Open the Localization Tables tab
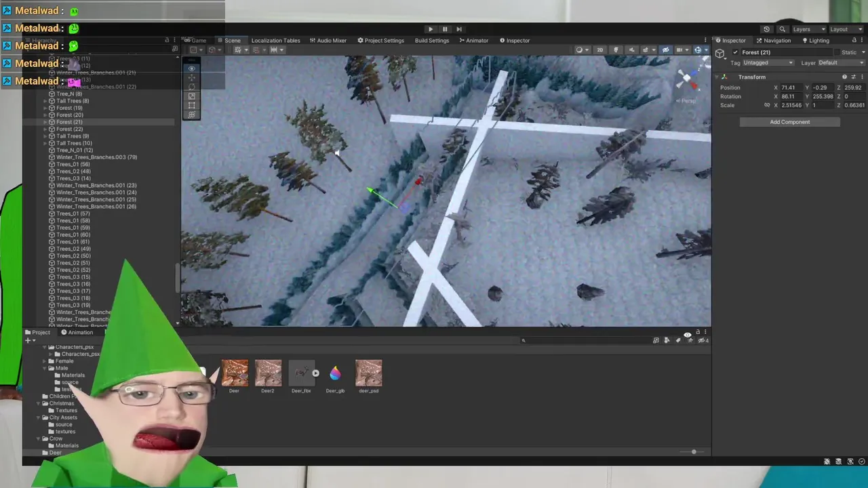The image size is (868, 488). (x=275, y=41)
